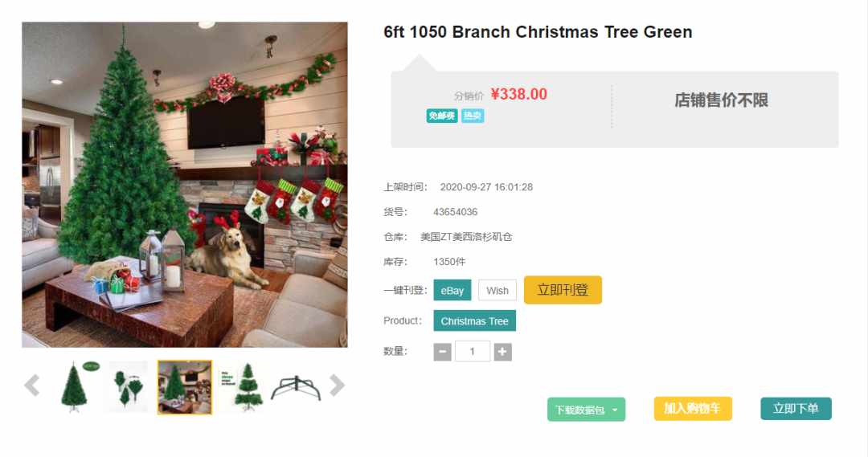Expand the 下载数据包 download dropdown
The image size is (868, 457).
(586, 410)
